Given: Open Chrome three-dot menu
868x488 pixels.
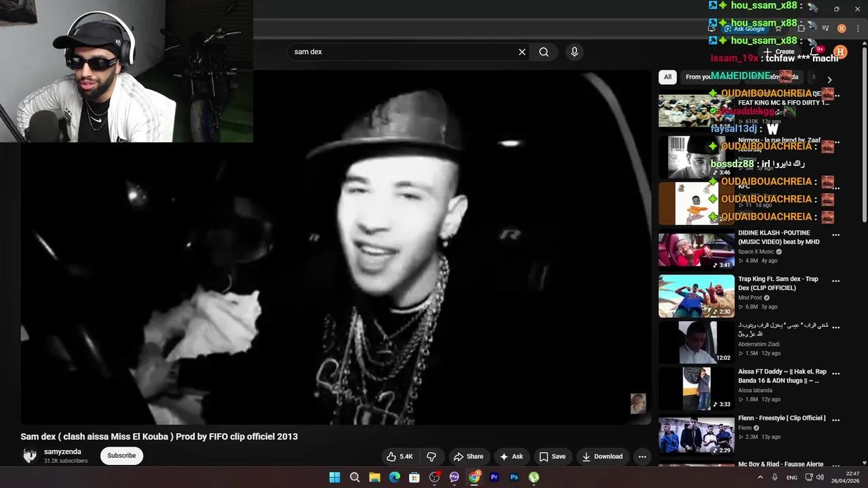Looking at the screenshot, I should (859, 28).
